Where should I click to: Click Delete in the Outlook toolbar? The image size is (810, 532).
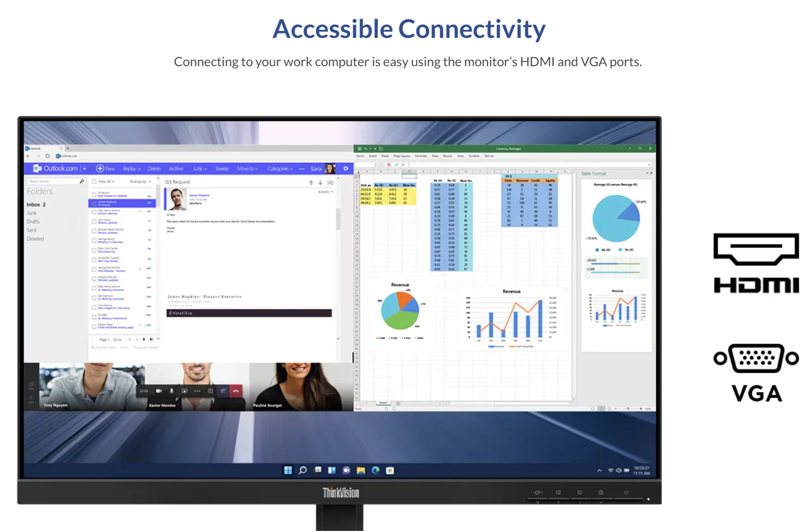(154, 169)
